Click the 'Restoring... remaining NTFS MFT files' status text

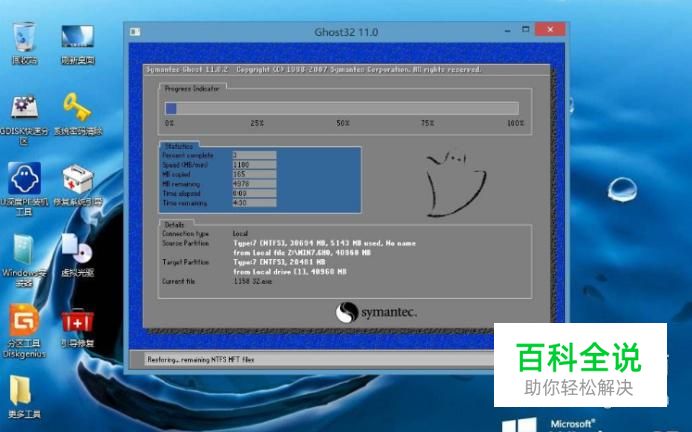click(x=201, y=360)
